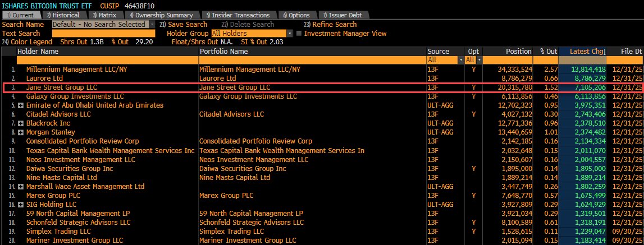Select Daiwa Securities Group Inc holder
Screen dimensions: 644x245
pos(70,169)
